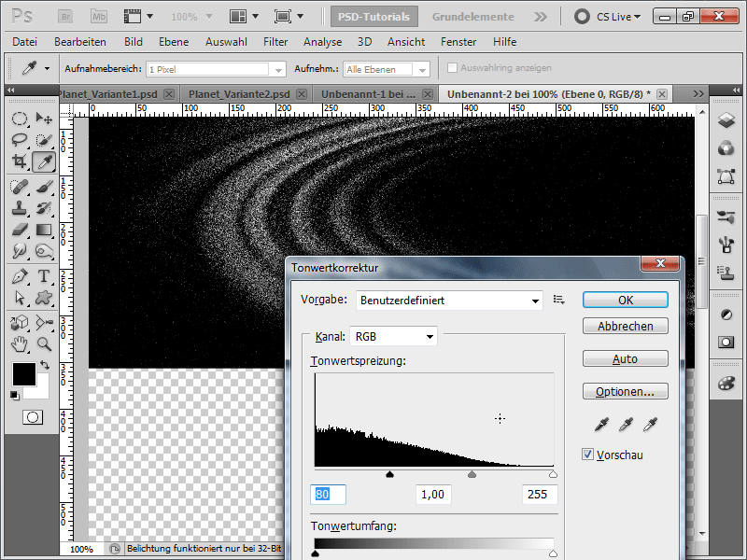
Task: Select the Healing Brush tool
Action: [19, 186]
